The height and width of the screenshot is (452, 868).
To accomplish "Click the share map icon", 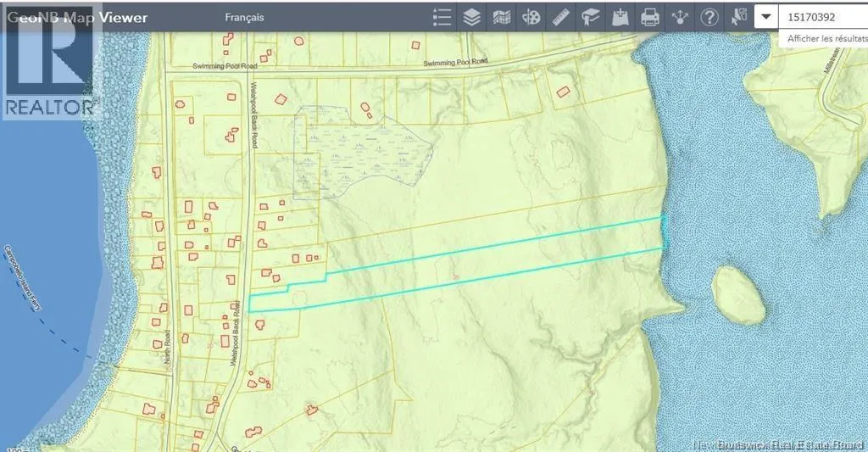I will coord(680,17).
